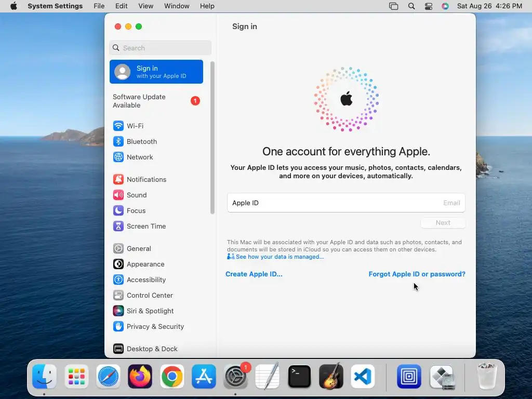Open Software Update Available item

pos(156,101)
